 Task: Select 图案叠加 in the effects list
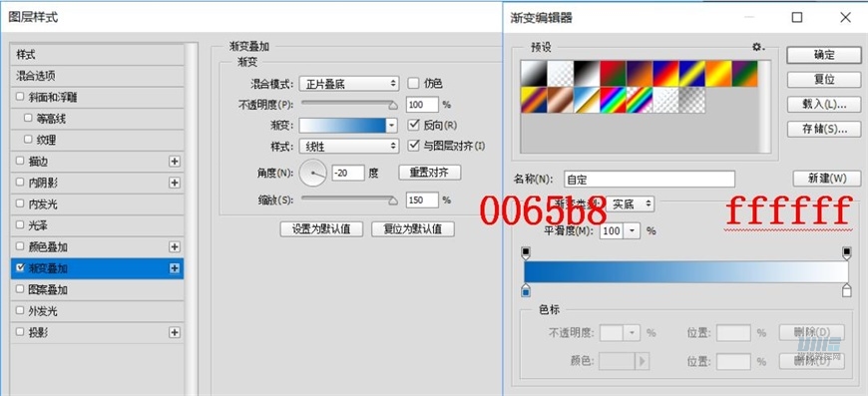click(x=98, y=290)
